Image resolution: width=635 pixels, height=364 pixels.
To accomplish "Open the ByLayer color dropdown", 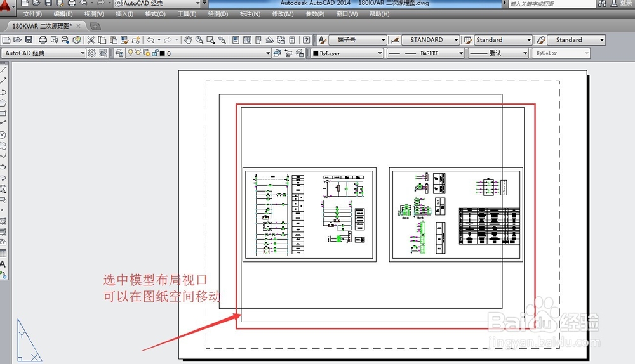I will point(347,53).
